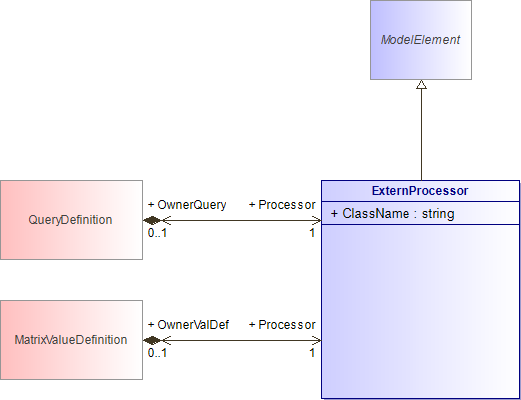Select the QueryDefinition class box
The width and height of the screenshot is (521, 400).
point(71,220)
